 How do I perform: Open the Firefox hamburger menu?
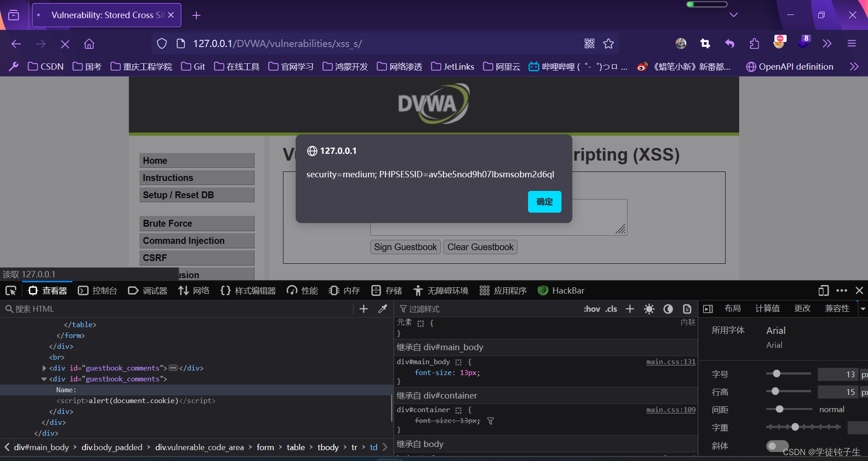[852, 43]
